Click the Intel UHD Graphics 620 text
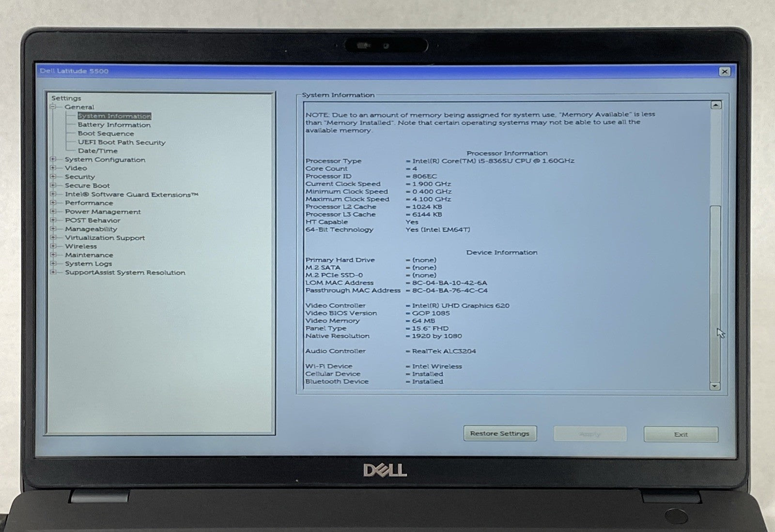775x532 pixels. tap(461, 305)
